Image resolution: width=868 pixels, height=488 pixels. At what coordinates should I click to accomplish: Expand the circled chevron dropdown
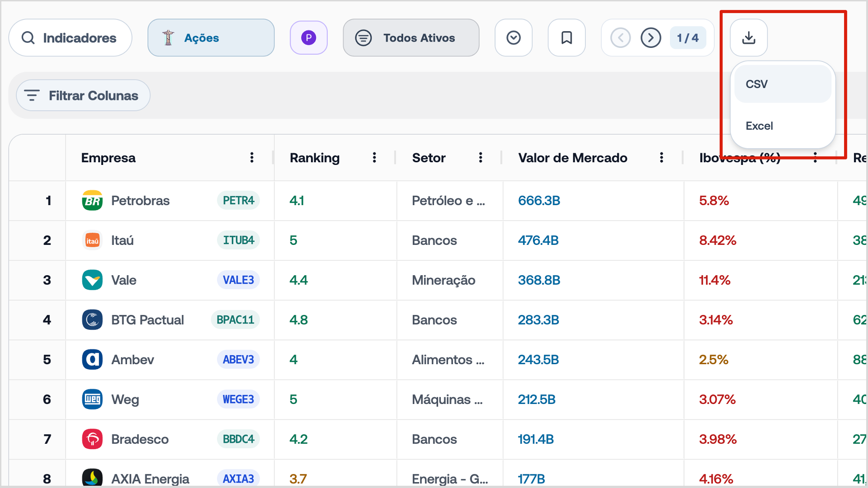click(514, 38)
